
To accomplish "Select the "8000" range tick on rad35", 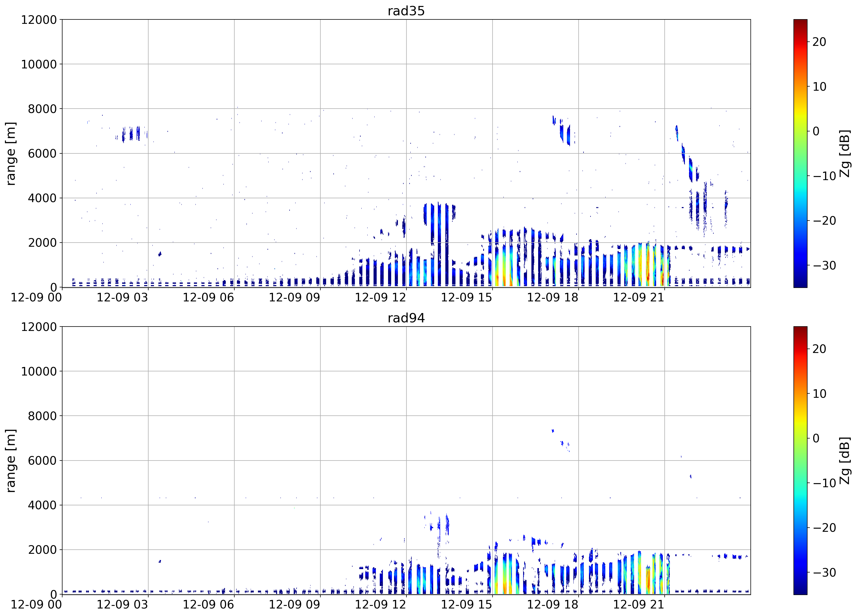I will (x=42, y=109).
